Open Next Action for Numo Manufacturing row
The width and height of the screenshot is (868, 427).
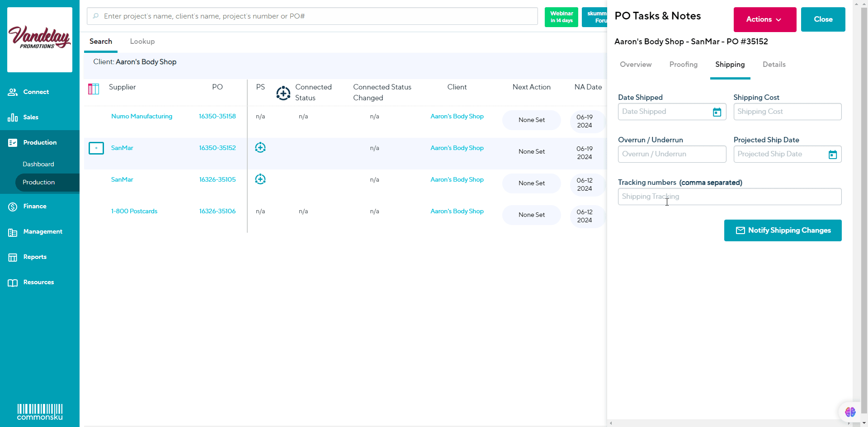point(531,120)
